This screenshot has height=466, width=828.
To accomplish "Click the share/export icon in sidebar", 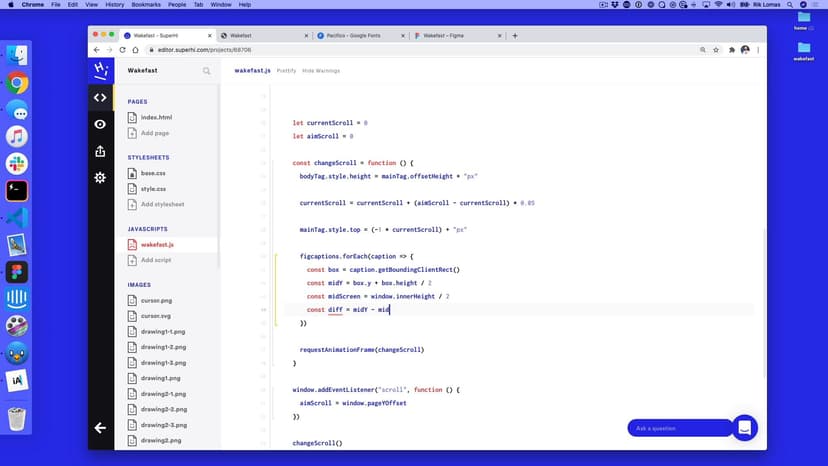I will click(x=100, y=151).
